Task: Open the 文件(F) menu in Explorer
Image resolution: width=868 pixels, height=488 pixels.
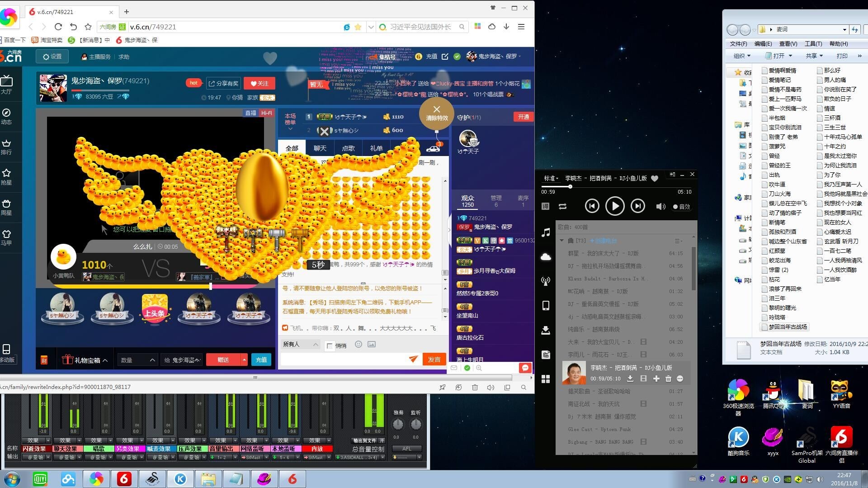Action: coord(738,43)
